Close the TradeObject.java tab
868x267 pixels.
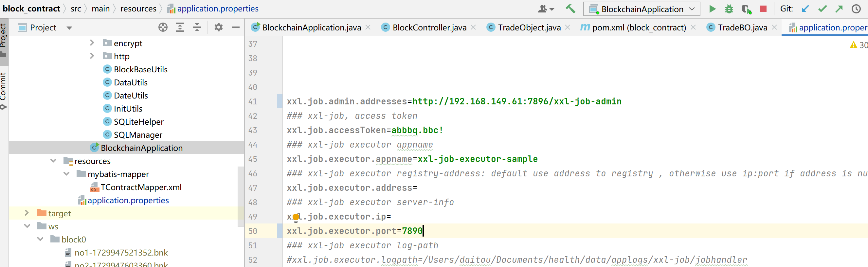tap(568, 27)
